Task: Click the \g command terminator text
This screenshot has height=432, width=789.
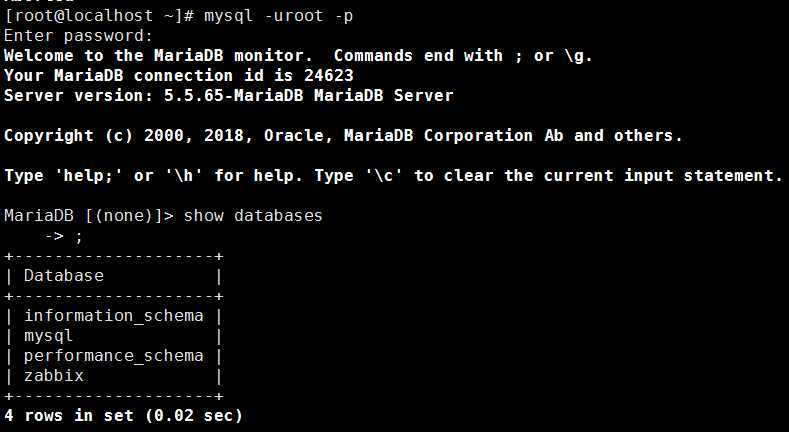Action: click(x=578, y=56)
